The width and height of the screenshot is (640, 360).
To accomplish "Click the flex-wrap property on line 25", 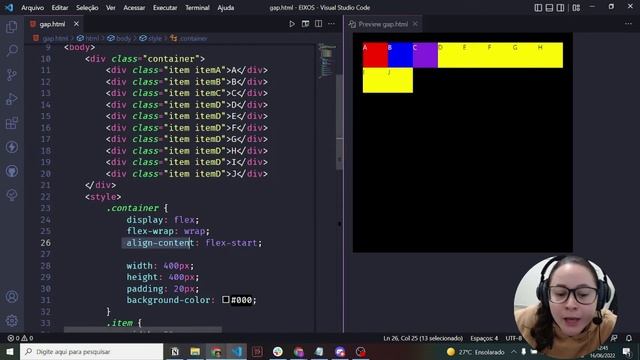I will [x=151, y=231].
